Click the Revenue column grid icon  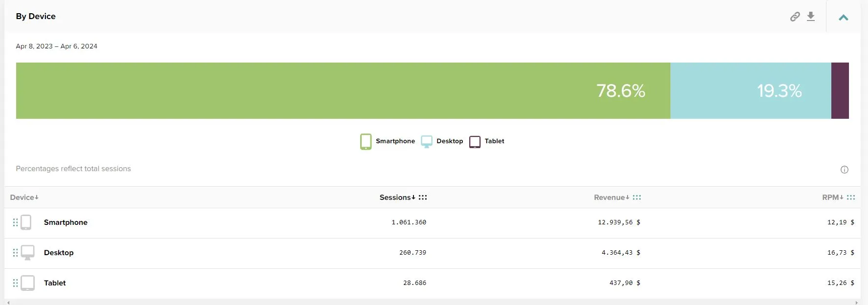pos(637,197)
